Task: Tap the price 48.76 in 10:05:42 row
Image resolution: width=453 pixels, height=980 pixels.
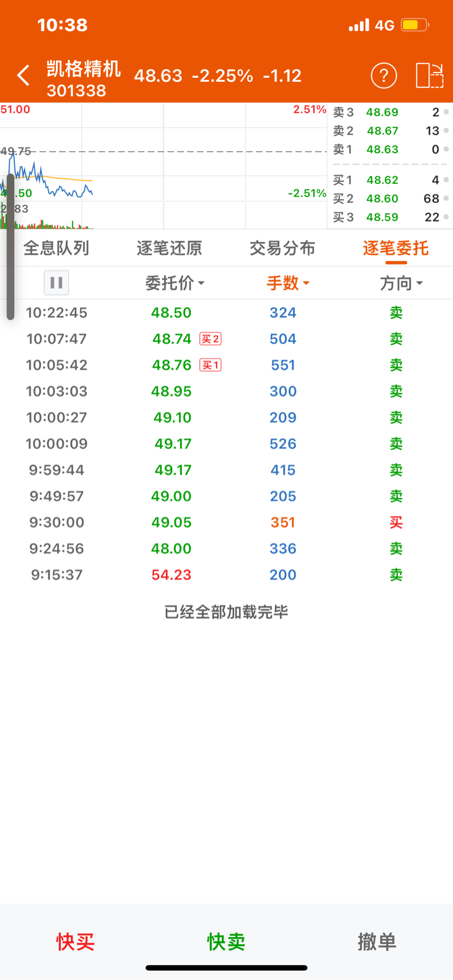Action: point(172,365)
